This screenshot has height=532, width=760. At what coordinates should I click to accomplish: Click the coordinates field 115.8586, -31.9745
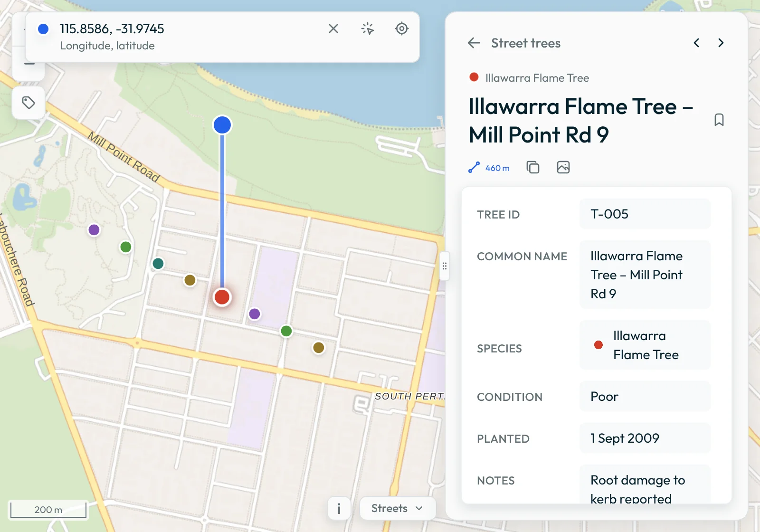112,29
